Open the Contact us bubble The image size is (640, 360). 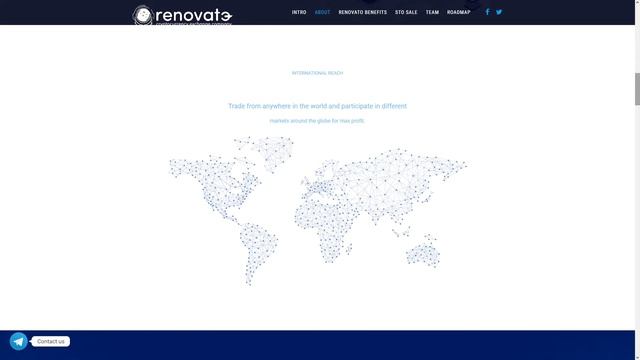coord(51,341)
